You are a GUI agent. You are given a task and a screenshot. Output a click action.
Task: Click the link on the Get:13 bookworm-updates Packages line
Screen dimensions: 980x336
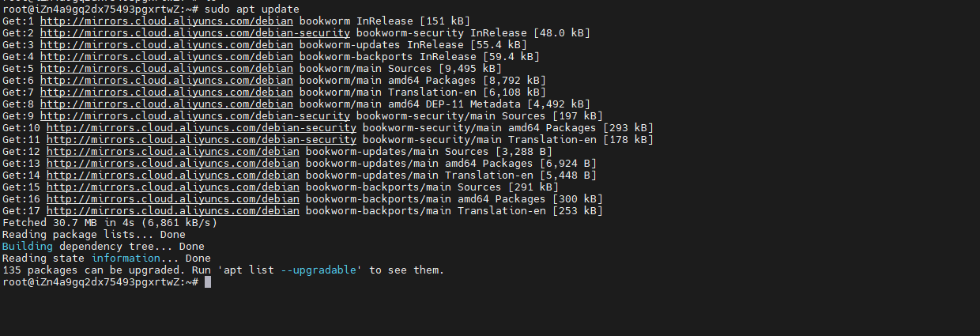tap(172, 163)
